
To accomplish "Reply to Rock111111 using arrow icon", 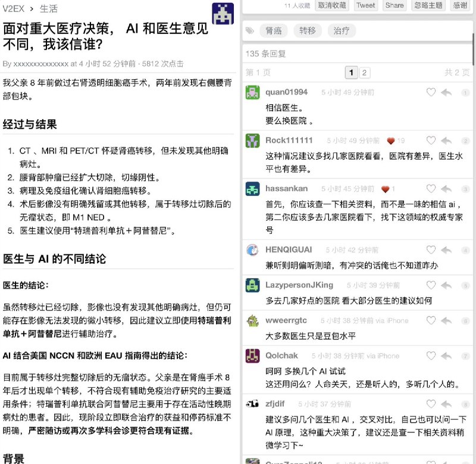I will click(446, 141).
